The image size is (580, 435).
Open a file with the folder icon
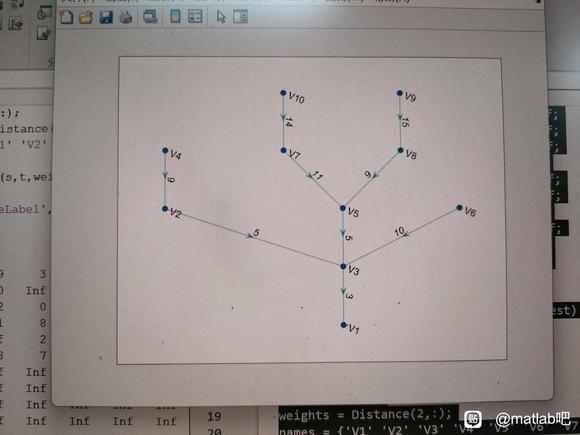(85, 17)
